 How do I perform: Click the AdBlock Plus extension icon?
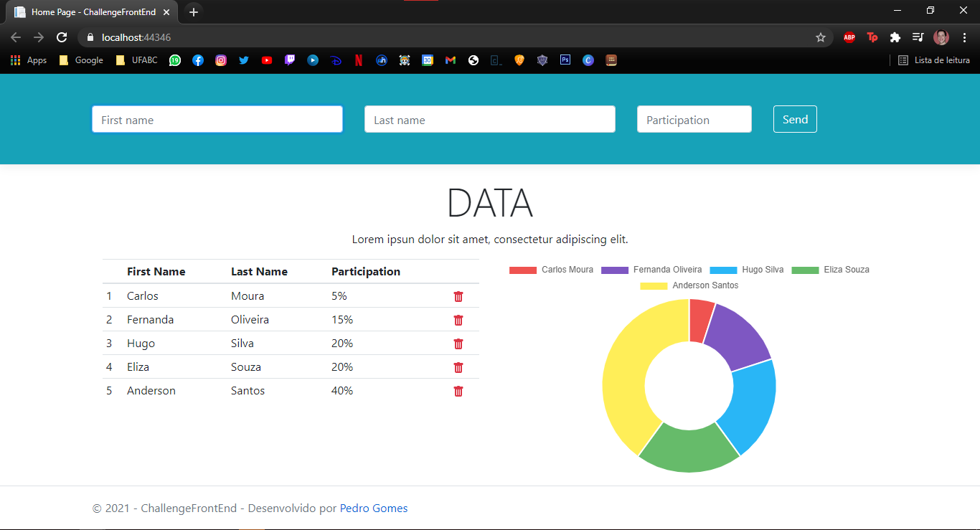click(x=849, y=37)
